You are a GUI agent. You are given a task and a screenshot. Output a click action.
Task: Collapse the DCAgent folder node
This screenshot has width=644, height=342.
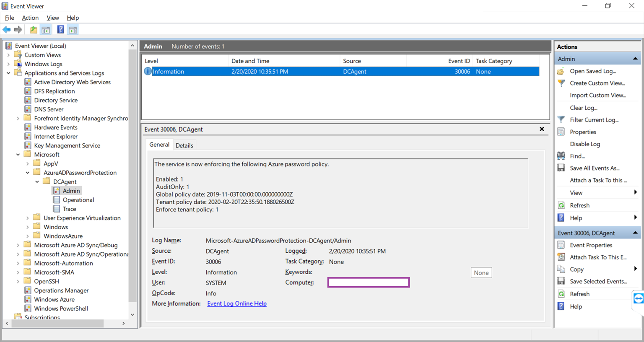coord(37,182)
